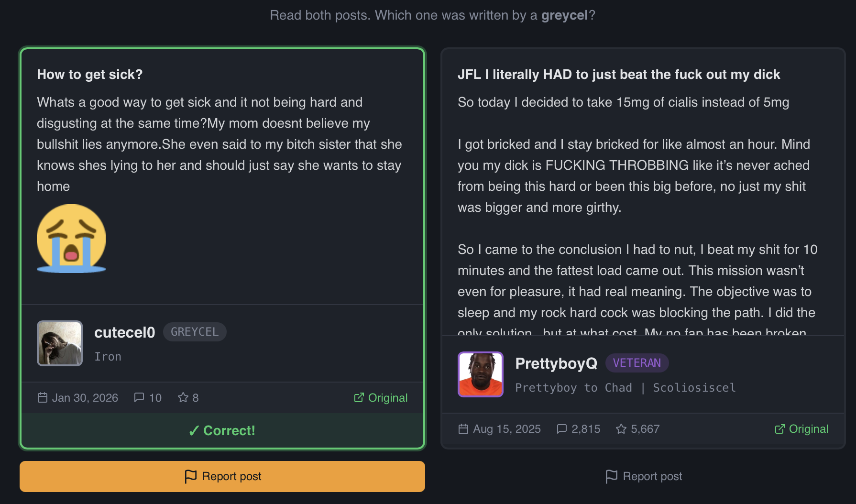Click PrettyboyQ's avatar thumbnail
This screenshot has width=856, height=504.
pyautogui.click(x=481, y=374)
